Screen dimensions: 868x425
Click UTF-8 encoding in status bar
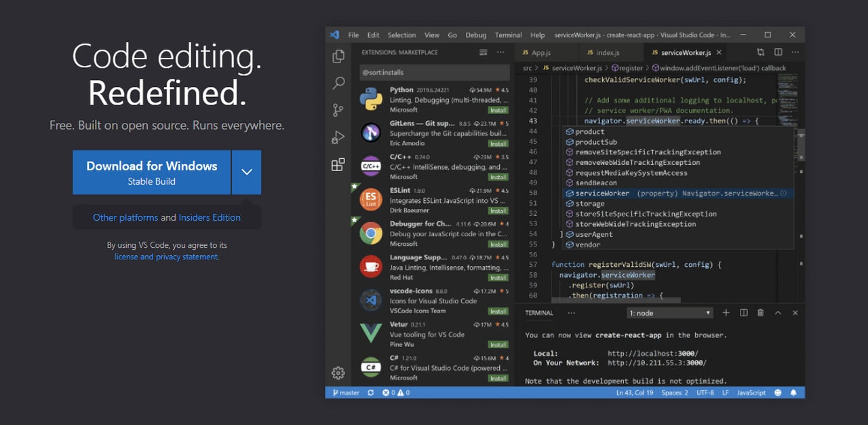(x=705, y=392)
